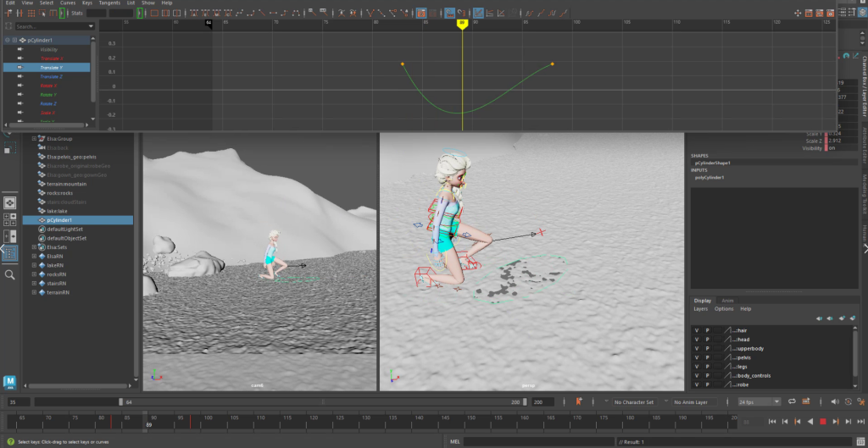
Task: Apply Plateau tangents
Action: point(296,13)
